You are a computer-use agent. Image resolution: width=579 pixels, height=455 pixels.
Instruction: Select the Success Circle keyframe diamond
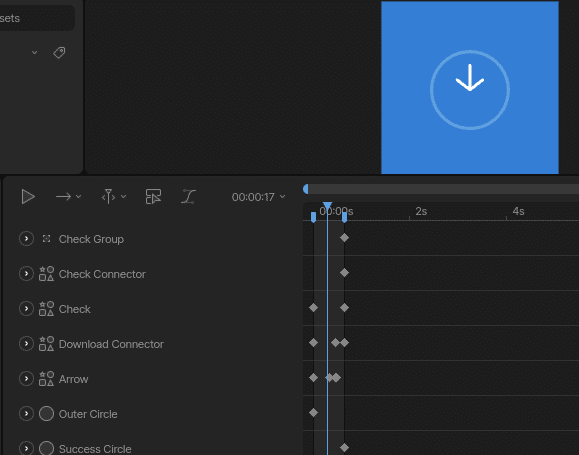(345, 447)
